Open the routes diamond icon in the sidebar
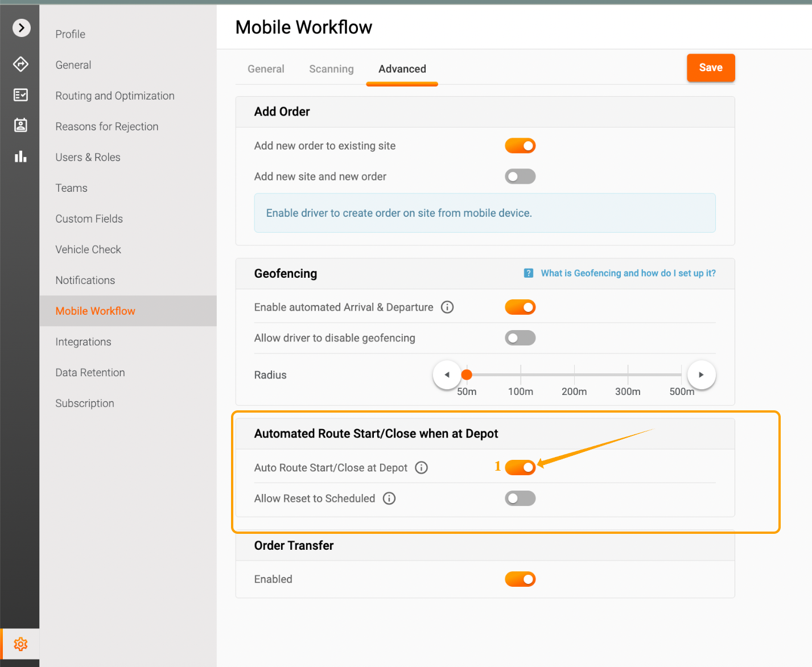 point(21,64)
